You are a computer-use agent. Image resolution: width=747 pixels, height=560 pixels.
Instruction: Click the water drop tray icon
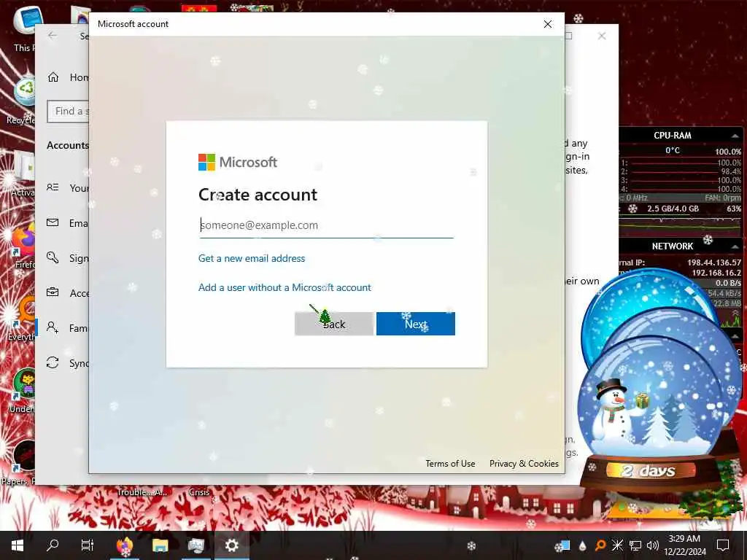point(583,545)
